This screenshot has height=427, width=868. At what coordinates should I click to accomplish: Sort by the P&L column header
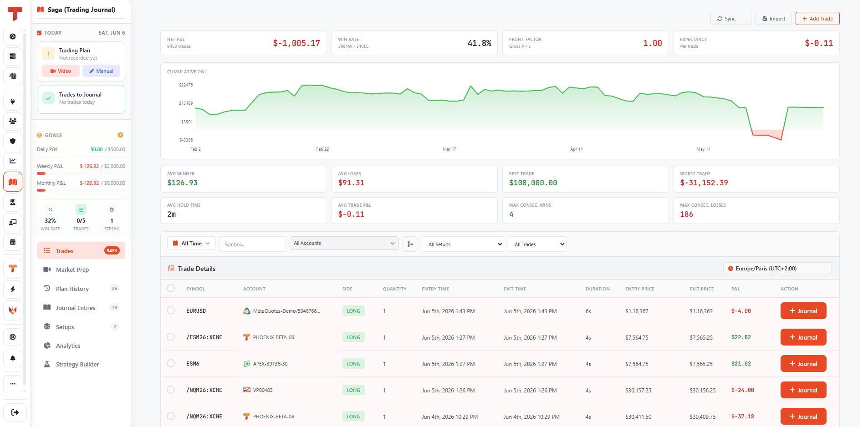[735, 289]
